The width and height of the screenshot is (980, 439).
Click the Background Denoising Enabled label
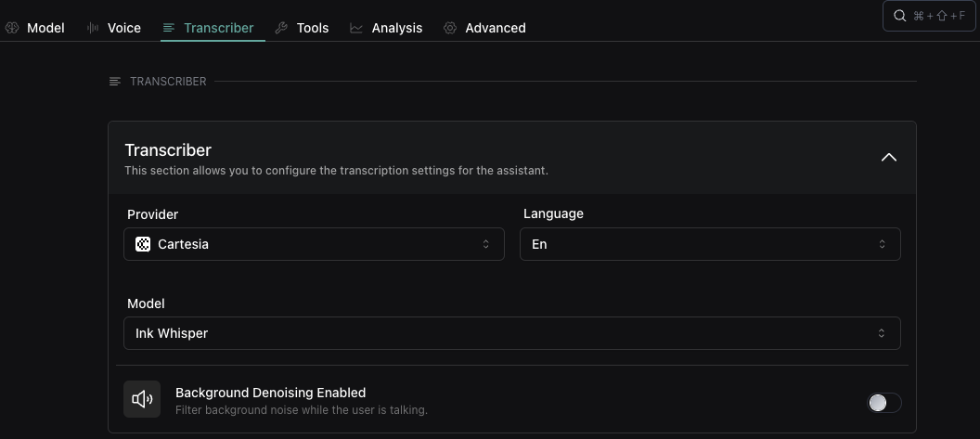(270, 393)
